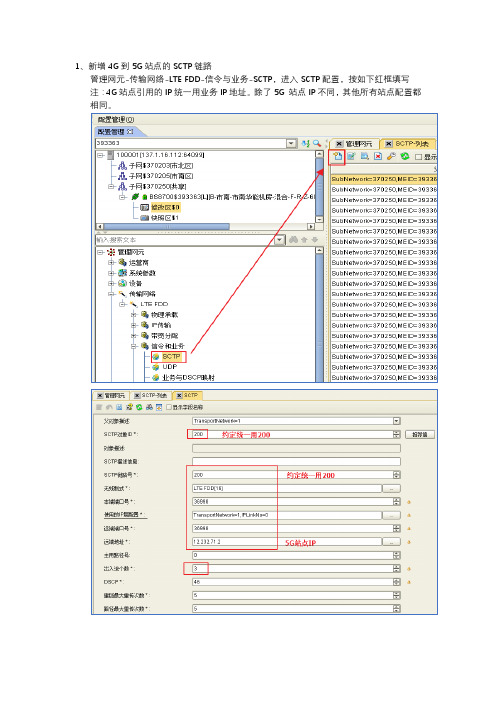Click the blue save icon in the SCTP form toolbar
The width and height of the screenshot is (496, 702).
pos(119,407)
